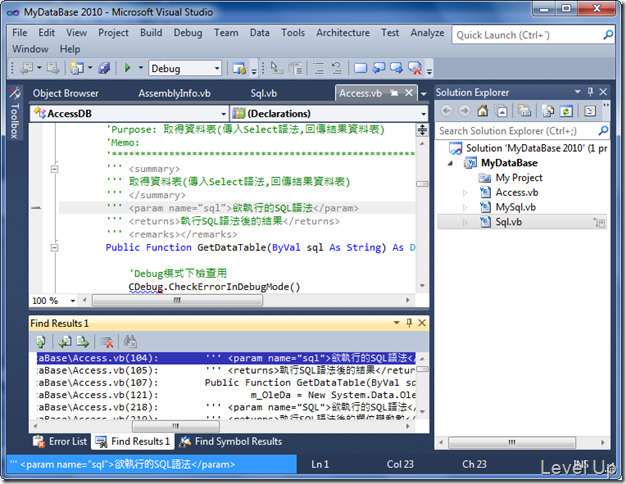Viewport: 626px width, 484px height.
Task: Go to next location in Find Results
Action: 83,342
